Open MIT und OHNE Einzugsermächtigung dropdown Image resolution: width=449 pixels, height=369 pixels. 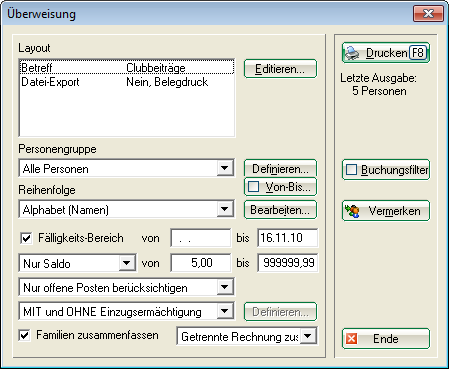coord(225,311)
